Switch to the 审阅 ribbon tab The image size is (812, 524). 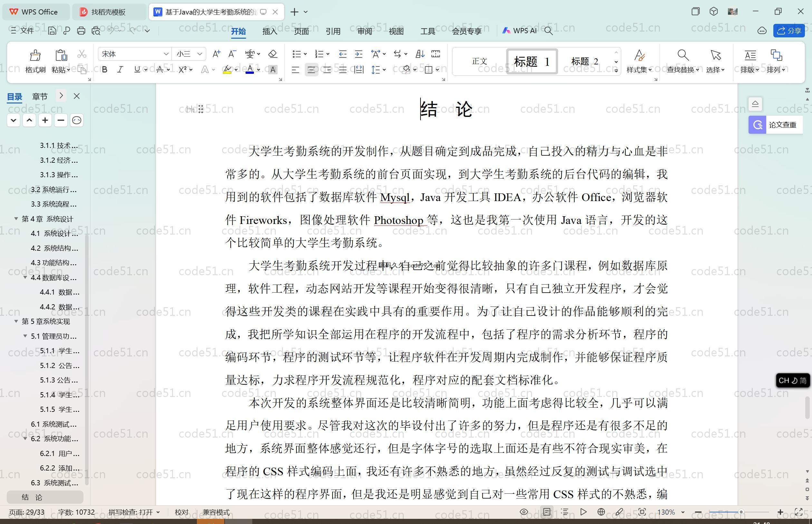tap(365, 31)
